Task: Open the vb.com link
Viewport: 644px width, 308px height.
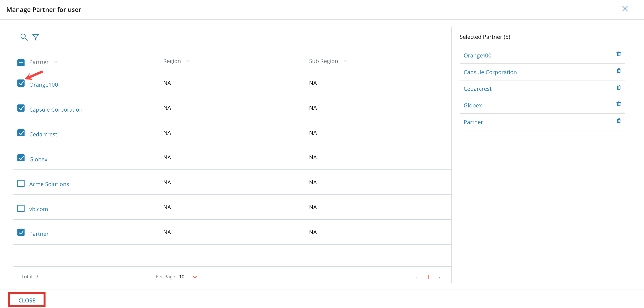Action: [x=39, y=209]
